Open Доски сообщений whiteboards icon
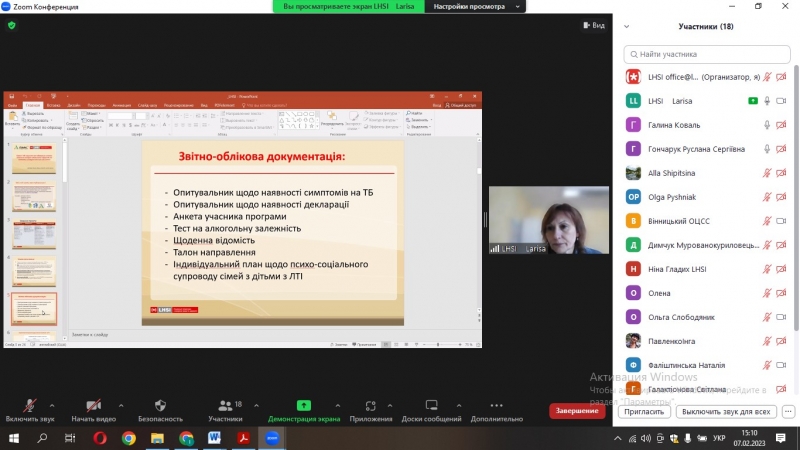Screen dimensions: 800x450 (x=432, y=405)
